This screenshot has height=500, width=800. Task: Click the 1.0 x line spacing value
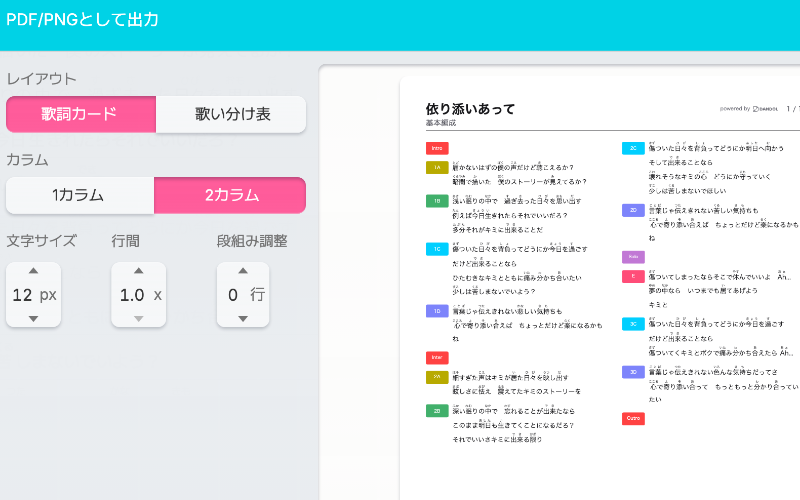[140, 295]
